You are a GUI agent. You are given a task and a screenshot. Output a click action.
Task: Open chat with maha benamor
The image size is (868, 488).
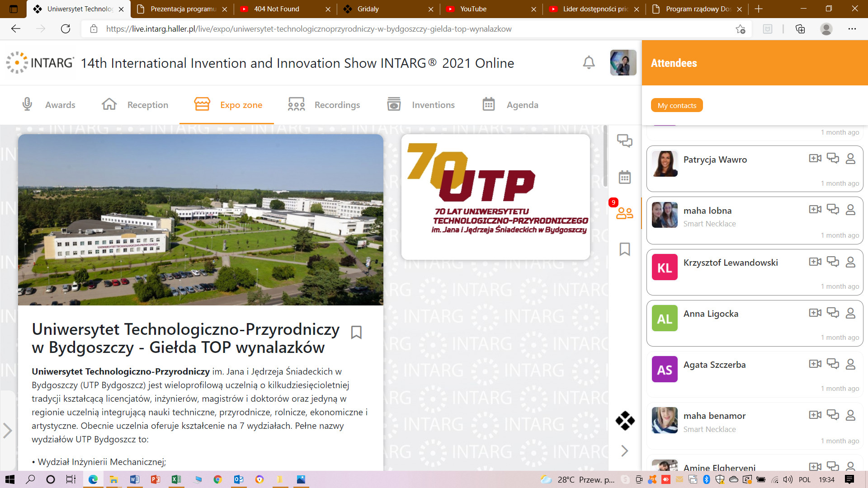833,415
